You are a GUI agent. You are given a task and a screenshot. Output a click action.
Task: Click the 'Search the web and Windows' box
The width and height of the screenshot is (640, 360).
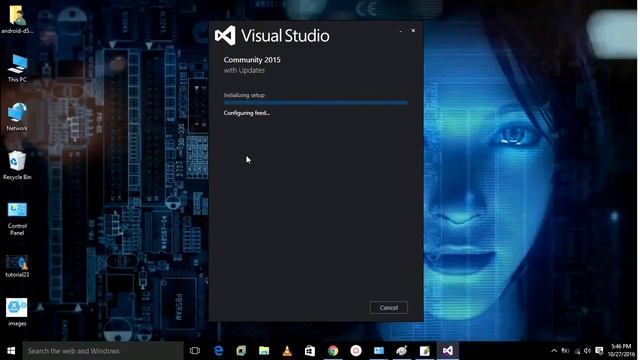click(x=103, y=351)
